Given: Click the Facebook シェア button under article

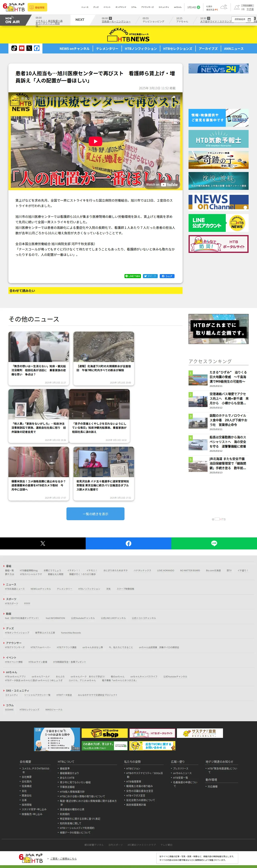Looking at the screenshot, I should [167, 276].
